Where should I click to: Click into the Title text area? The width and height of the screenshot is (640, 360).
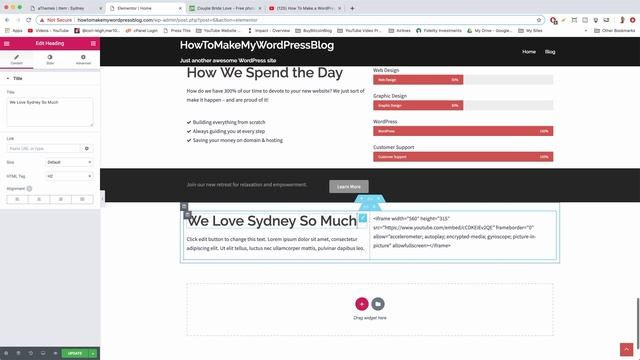[x=50, y=112]
